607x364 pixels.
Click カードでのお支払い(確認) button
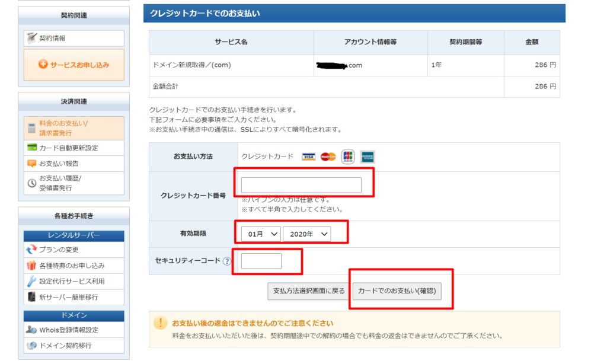397,291
